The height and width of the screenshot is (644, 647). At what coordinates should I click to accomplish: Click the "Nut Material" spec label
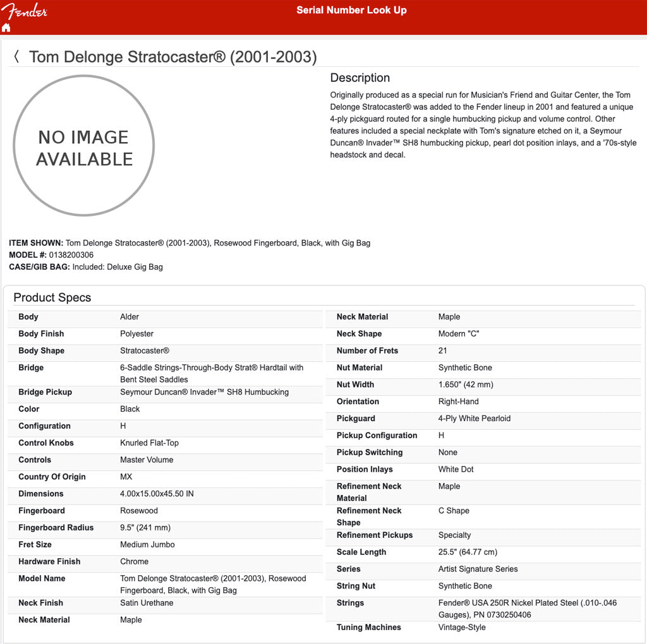(360, 367)
